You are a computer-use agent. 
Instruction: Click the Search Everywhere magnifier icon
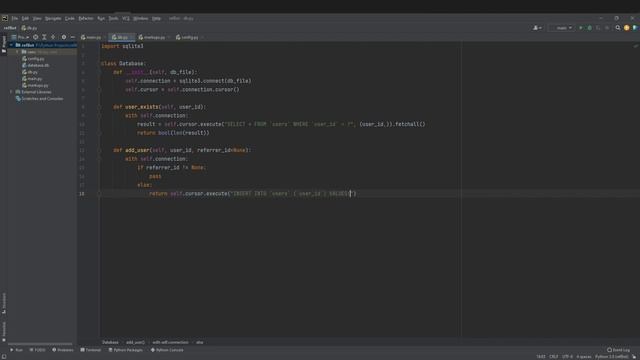(x=618, y=28)
